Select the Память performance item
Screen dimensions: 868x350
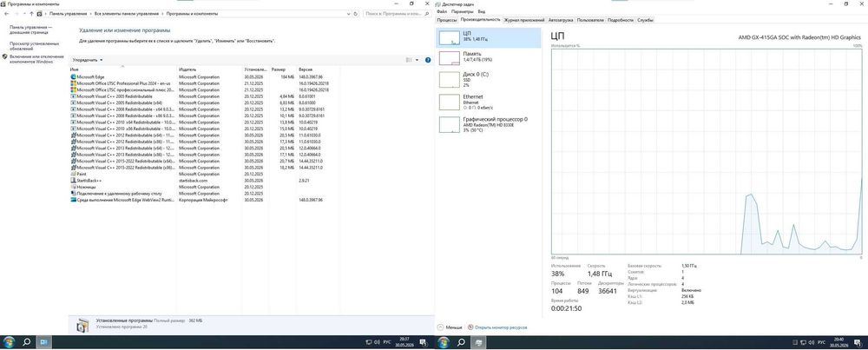(x=488, y=57)
